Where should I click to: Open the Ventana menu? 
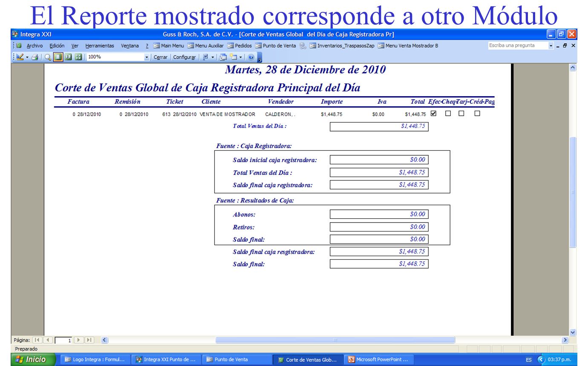pyautogui.click(x=130, y=46)
